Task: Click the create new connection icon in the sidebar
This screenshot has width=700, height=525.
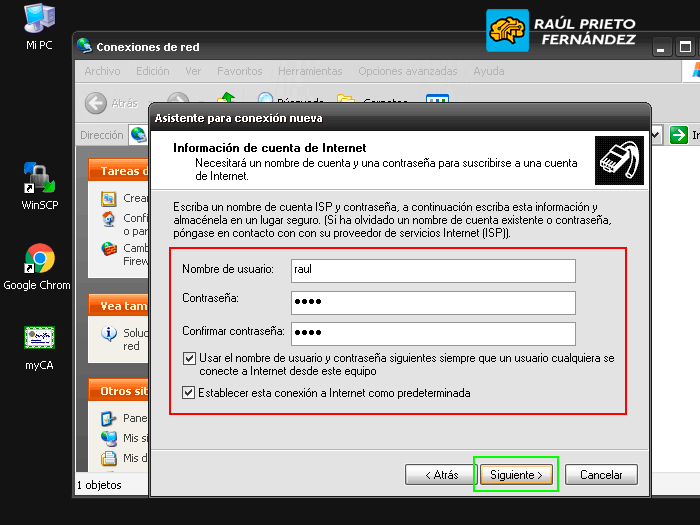Action: [x=109, y=198]
